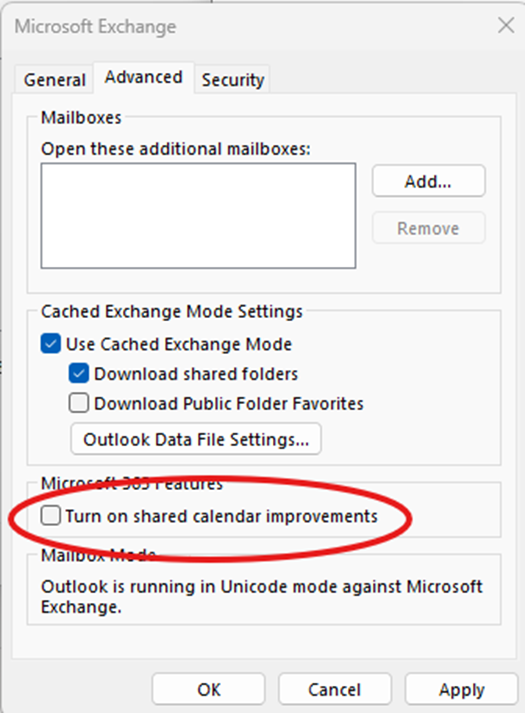Screen dimensions: 525x713
Task: Click the Microsoft Exchange title bar text
Action: pyautogui.click(x=95, y=26)
